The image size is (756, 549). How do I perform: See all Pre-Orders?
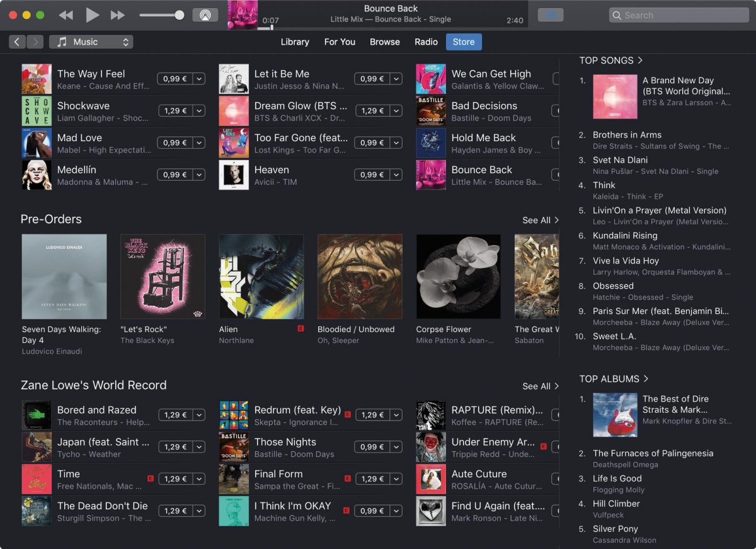541,220
